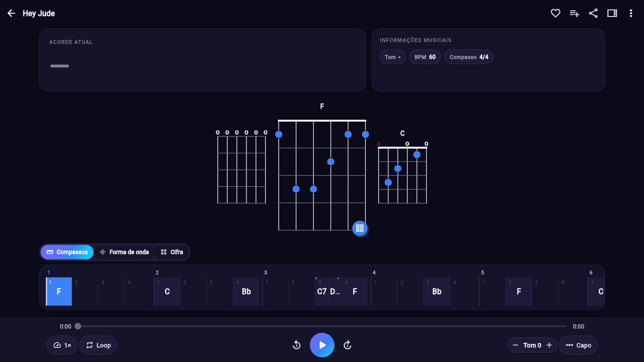The width and height of the screenshot is (644, 362).
Task: Change playback speed from 1×
Action: tap(62, 345)
